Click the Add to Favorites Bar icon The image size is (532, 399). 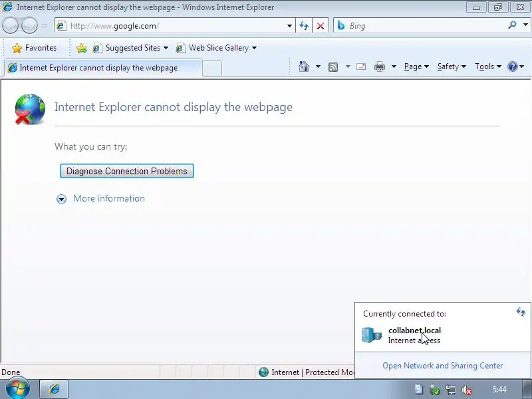tap(81, 48)
